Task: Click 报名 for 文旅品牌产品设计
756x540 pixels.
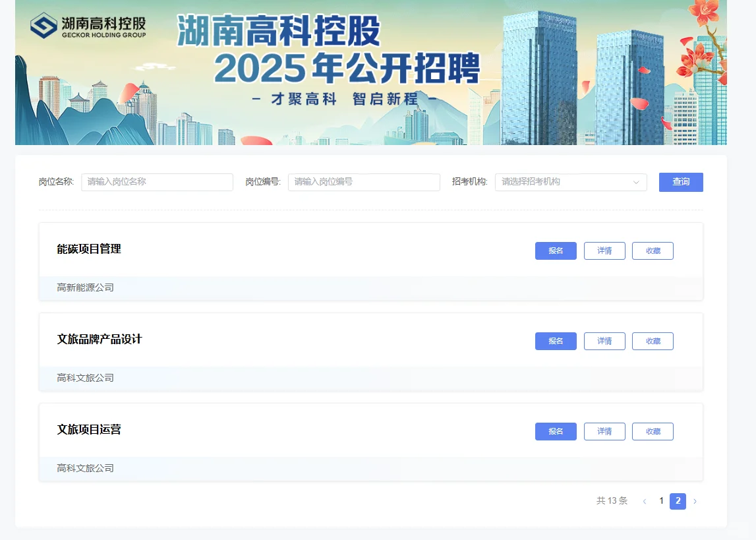Action: pyautogui.click(x=556, y=341)
